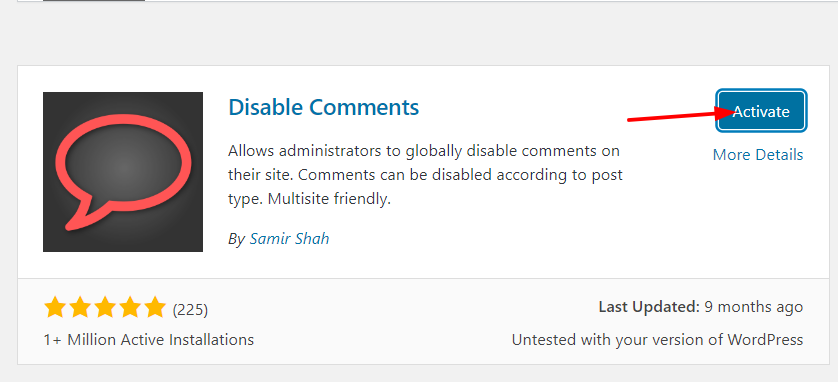Viewport: 838px width, 382px height.
Task: Click the Untested with your version notice
Action: (x=657, y=340)
